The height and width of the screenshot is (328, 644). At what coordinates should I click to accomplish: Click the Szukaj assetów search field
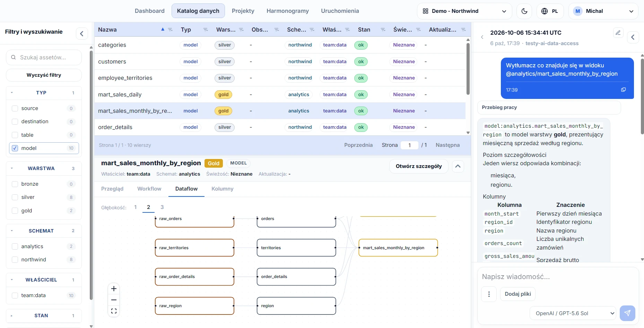pos(44,58)
